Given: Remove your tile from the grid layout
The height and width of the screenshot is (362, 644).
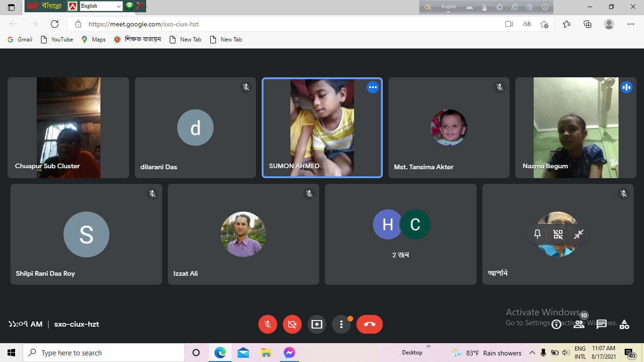Looking at the screenshot, I should tap(558, 234).
